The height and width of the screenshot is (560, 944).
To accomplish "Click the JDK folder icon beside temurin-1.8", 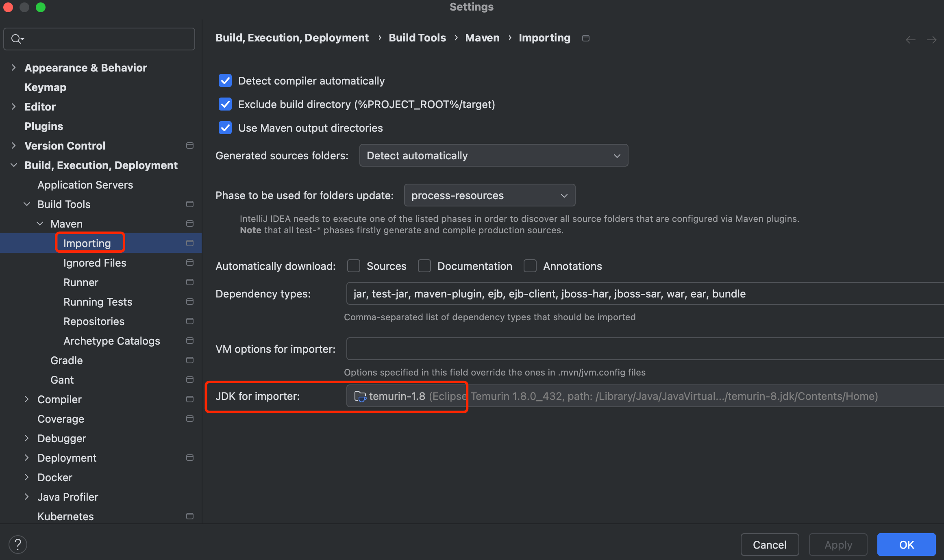I will click(360, 396).
